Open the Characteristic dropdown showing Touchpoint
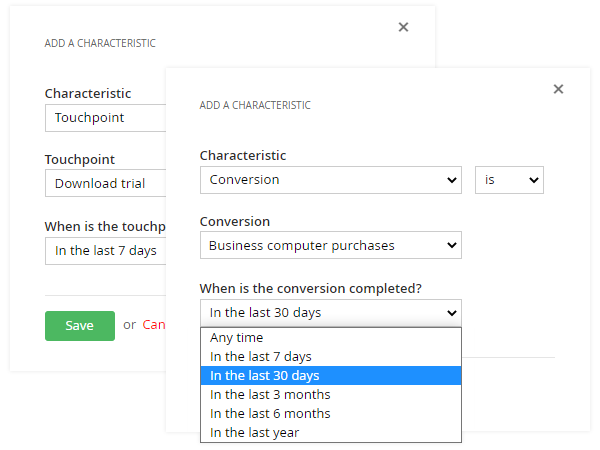600x450 pixels. [x=104, y=118]
